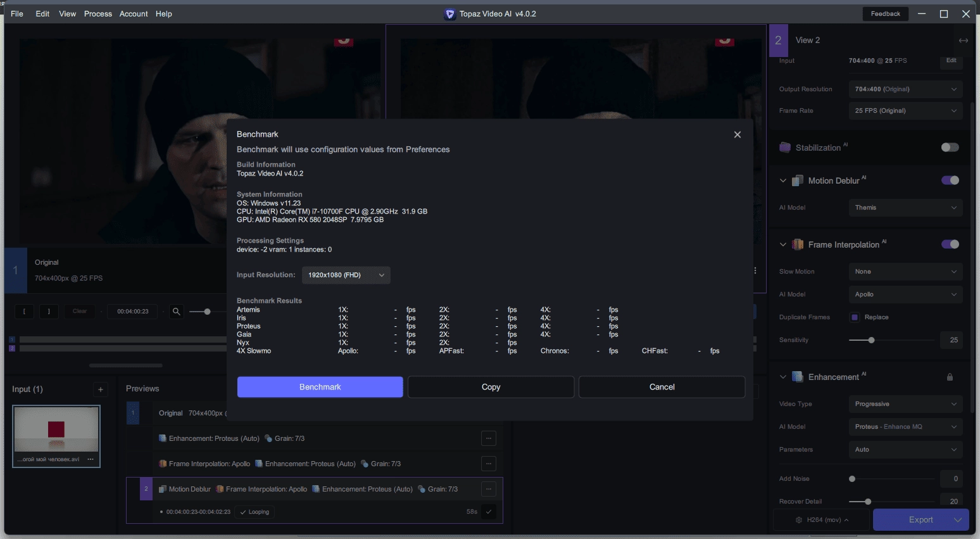
Task: Toggle the Looping option
Action: pos(254,512)
